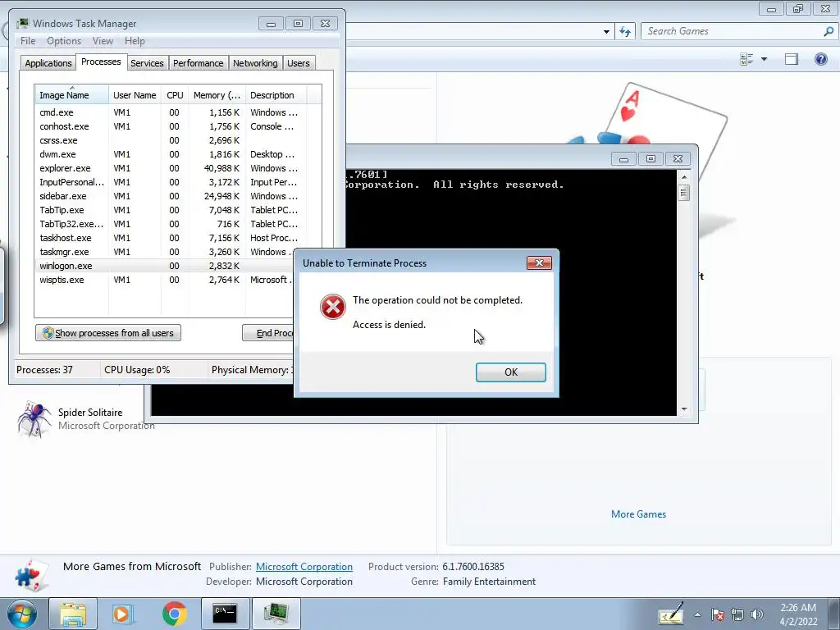Open the More Games link
This screenshot has height=630, width=840.
coord(638,514)
